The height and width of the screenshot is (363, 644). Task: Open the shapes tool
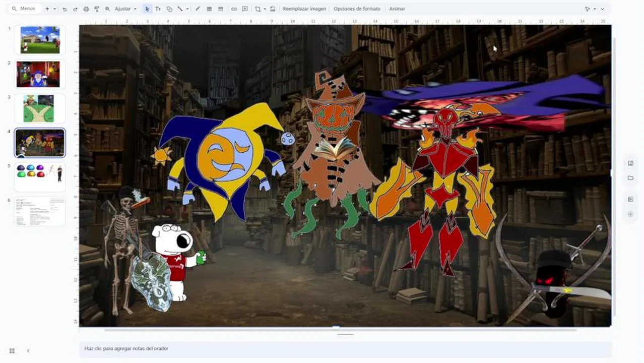pyautogui.click(x=169, y=9)
